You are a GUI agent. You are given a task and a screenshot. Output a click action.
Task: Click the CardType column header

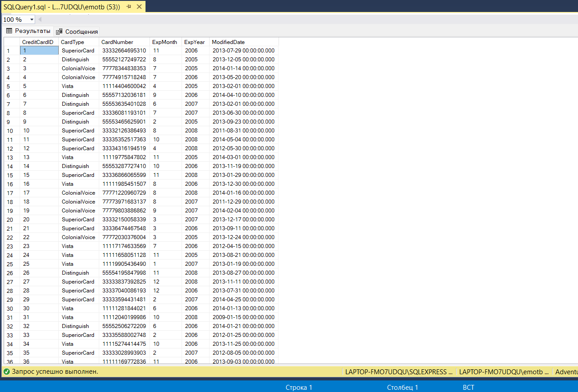coord(78,42)
